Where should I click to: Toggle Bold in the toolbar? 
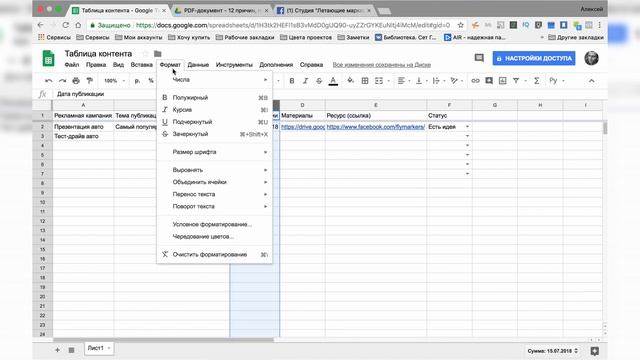[292, 81]
